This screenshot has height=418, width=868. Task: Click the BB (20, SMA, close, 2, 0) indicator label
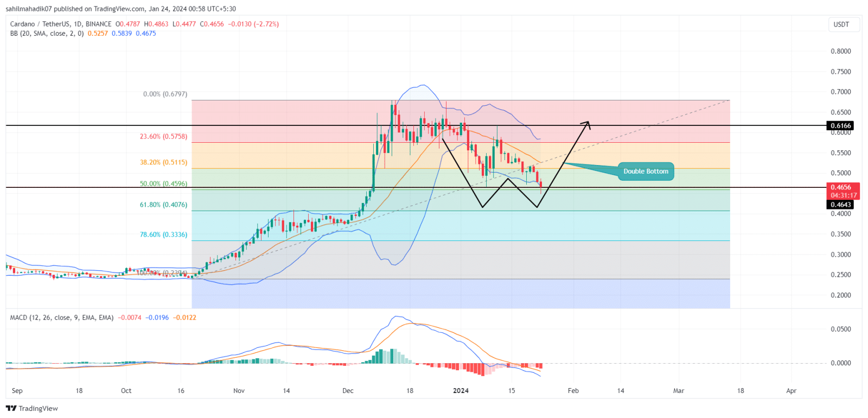pyautogui.click(x=47, y=33)
